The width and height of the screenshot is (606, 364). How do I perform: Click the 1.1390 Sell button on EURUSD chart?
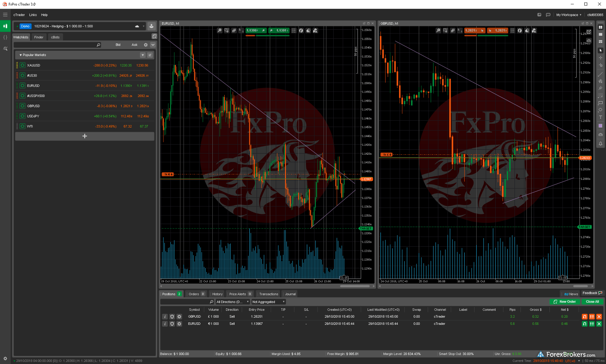click(x=256, y=30)
